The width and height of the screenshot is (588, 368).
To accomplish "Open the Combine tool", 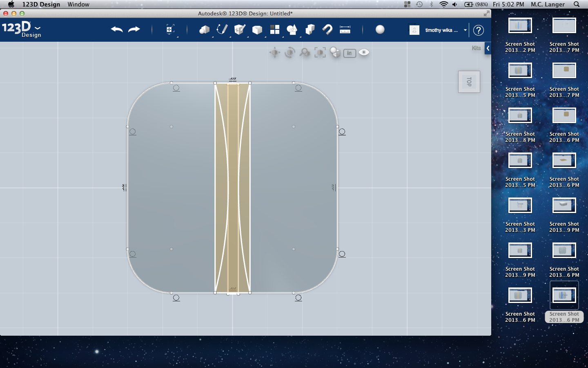I will (310, 29).
